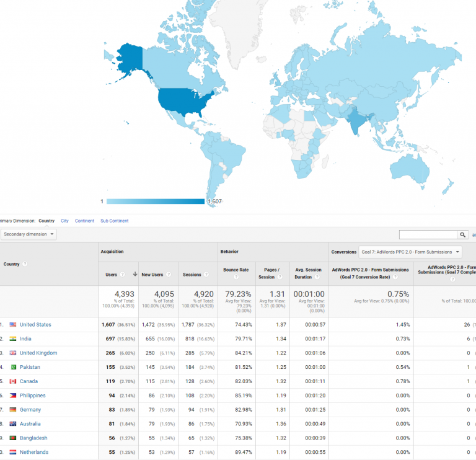
Task: Click the Netherlands country link
Action: [x=33, y=453]
